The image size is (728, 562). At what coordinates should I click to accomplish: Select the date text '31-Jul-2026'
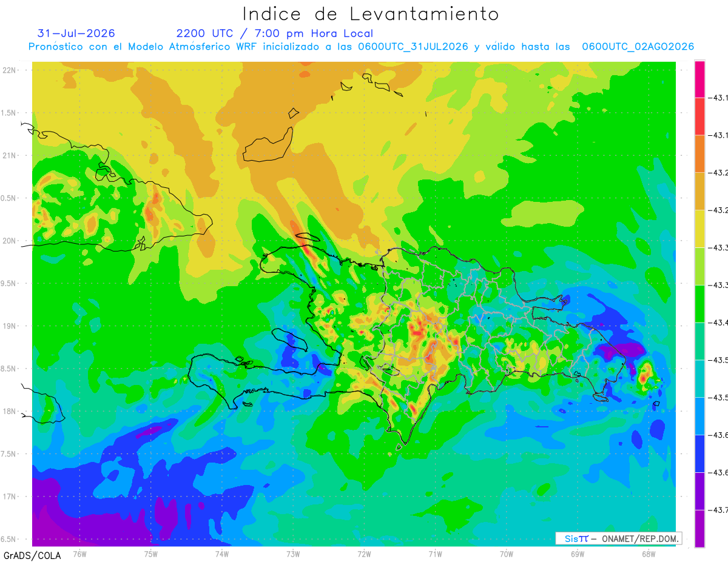[x=76, y=33]
